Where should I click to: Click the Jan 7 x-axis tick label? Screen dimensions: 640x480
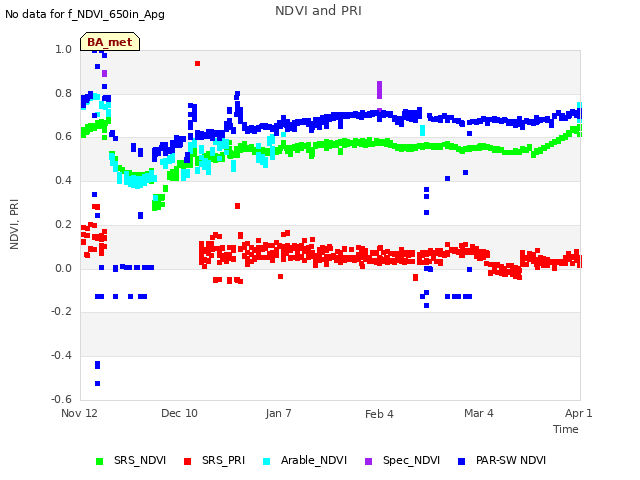[278, 413]
